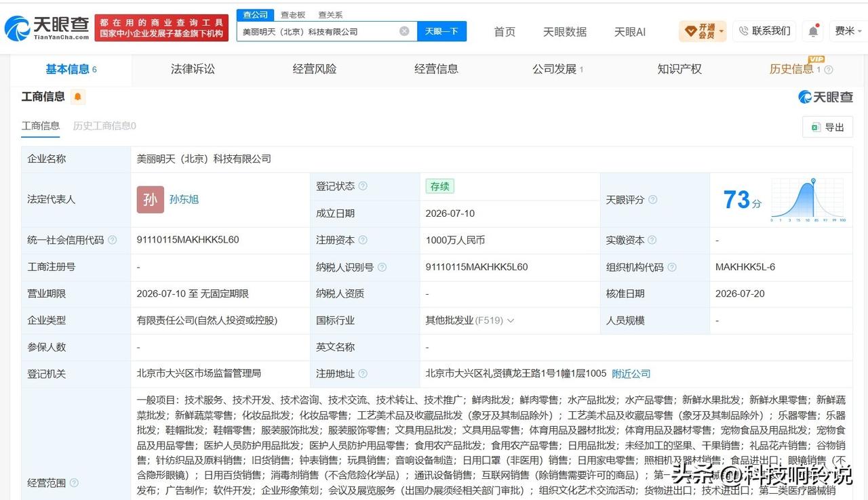
Task: Click the 企业名称 value 美丽明天（北京）科技有限公司
Action: pos(203,159)
